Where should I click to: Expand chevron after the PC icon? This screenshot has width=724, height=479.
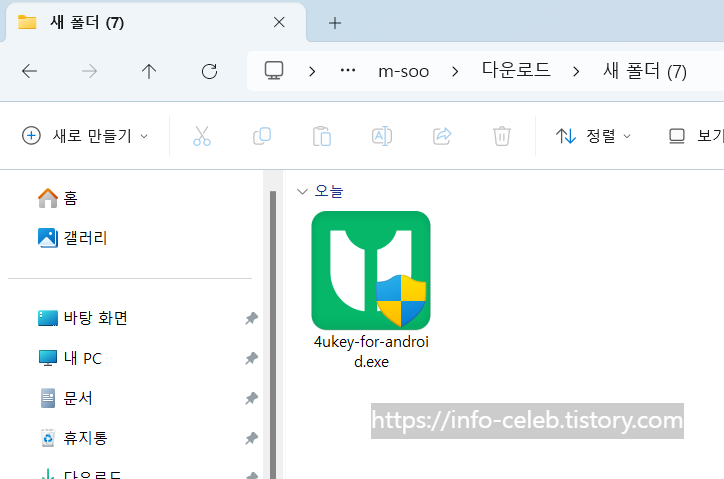[x=312, y=71]
